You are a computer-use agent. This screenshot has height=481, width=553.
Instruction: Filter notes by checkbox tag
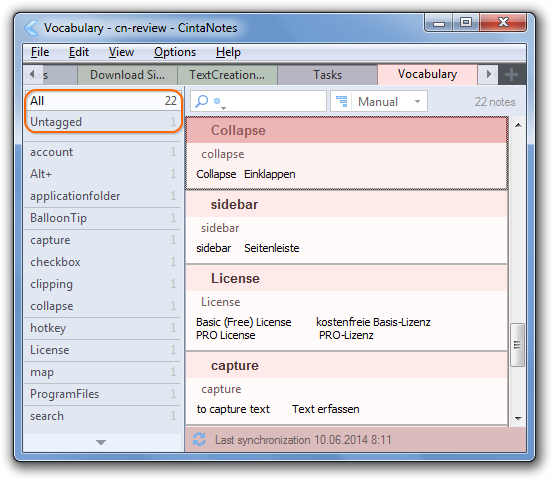[x=103, y=262]
